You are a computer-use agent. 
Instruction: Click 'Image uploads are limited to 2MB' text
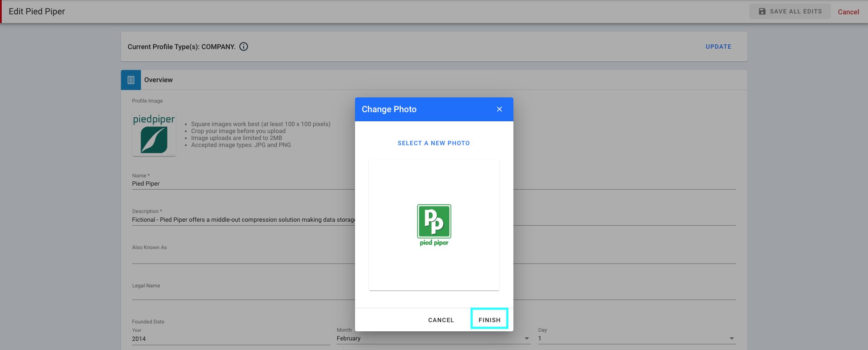[237, 138]
